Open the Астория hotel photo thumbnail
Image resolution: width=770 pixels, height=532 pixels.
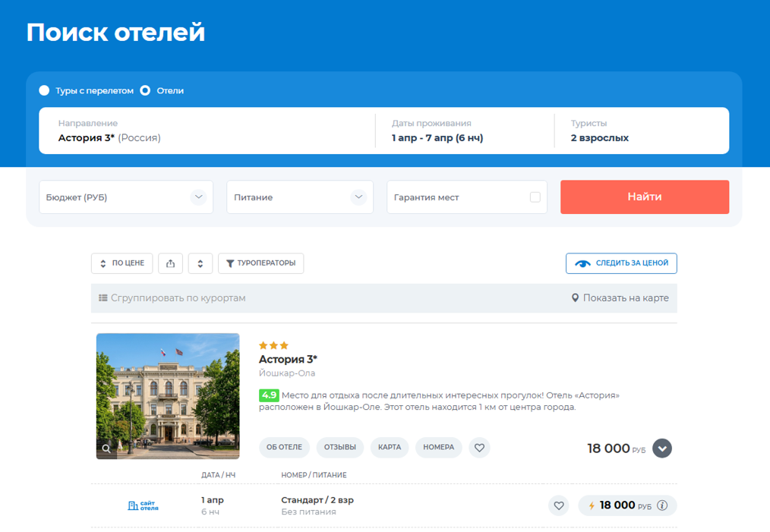(x=168, y=396)
